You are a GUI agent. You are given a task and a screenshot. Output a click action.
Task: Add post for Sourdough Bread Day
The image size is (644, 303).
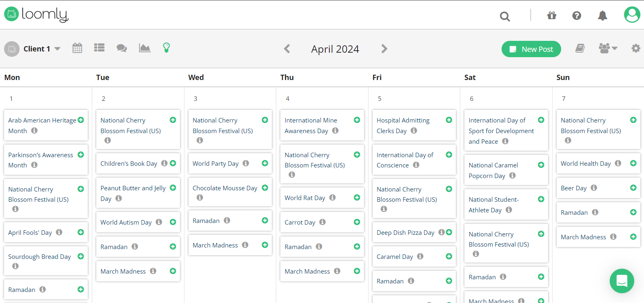81,256
